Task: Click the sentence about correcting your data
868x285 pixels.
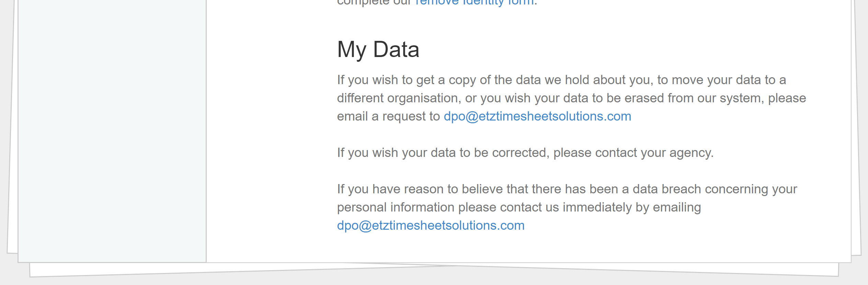Action: (x=525, y=153)
